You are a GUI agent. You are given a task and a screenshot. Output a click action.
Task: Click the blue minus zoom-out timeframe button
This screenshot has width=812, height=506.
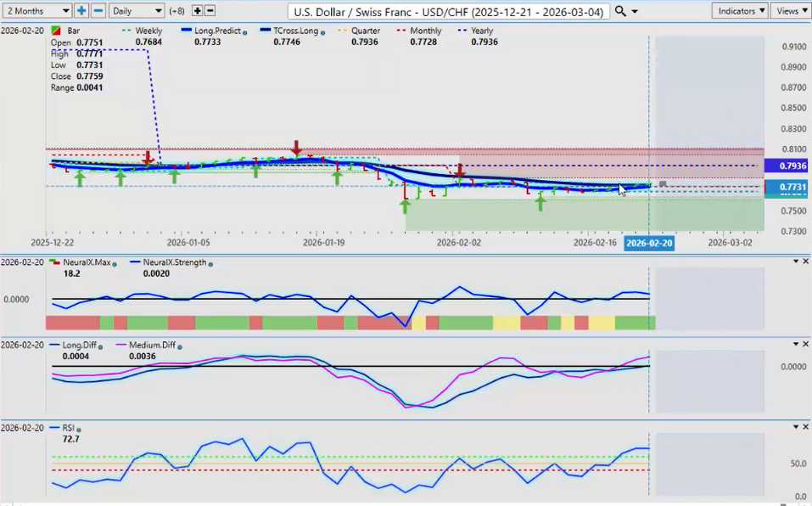tap(98, 11)
